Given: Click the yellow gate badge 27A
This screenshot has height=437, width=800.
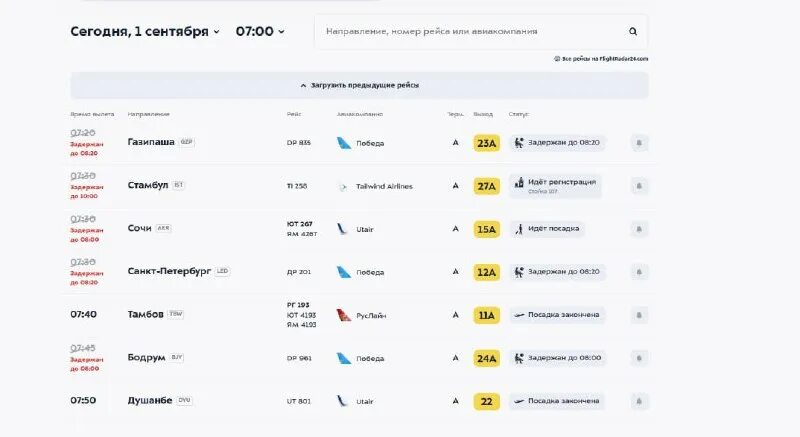Looking at the screenshot, I should (486, 186).
